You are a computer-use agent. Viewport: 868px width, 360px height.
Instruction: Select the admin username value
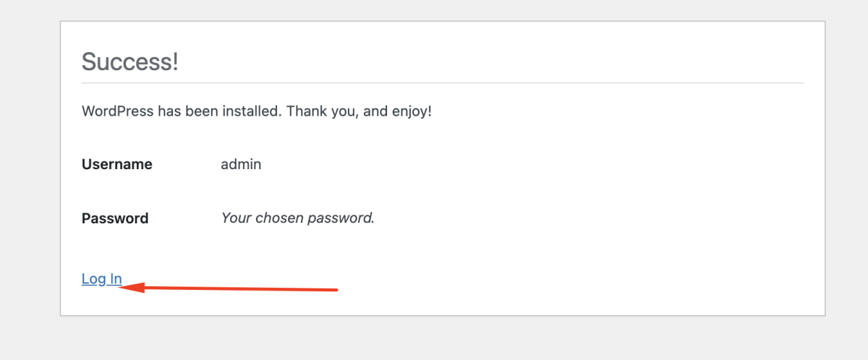pos(241,164)
